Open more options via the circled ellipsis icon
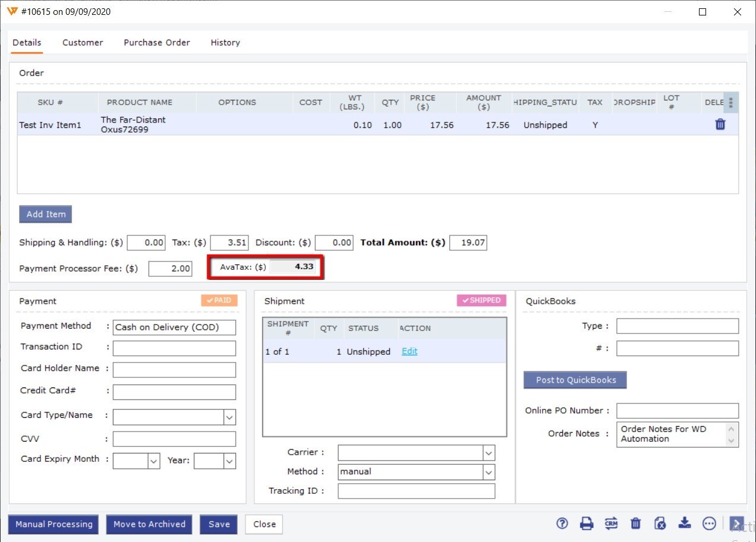 point(709,524)
